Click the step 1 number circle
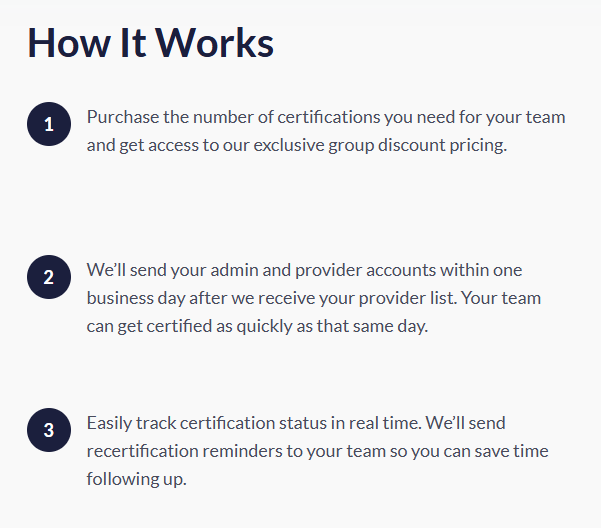 [x=49, y=124]
